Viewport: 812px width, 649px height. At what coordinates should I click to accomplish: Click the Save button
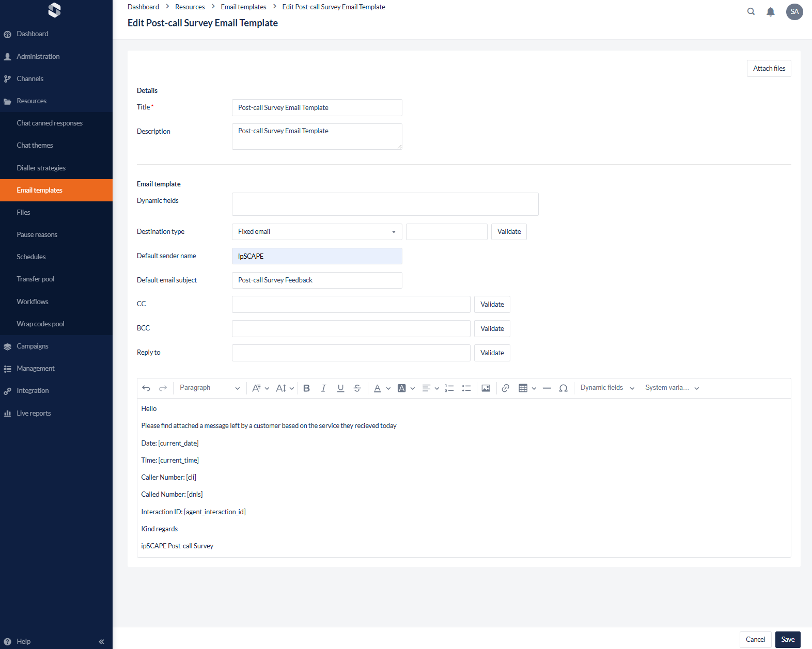click(x=787, y=640)
